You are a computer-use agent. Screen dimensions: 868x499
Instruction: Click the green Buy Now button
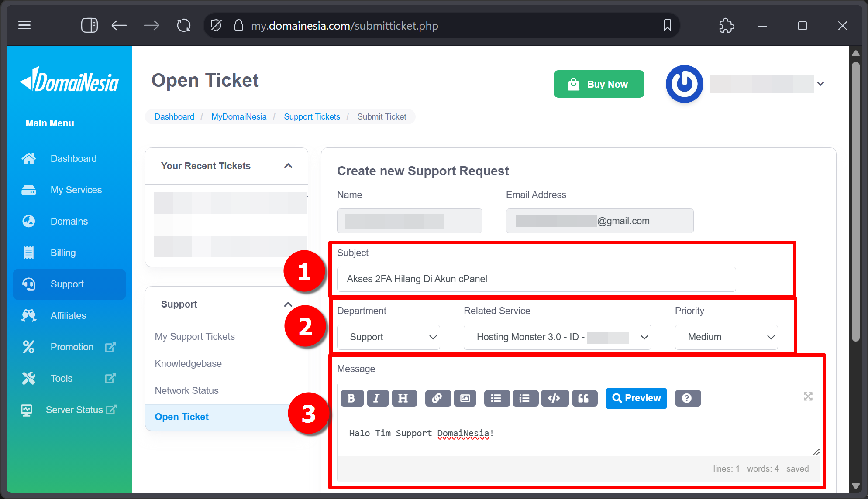pyautogui.click(x=599, y=84)
